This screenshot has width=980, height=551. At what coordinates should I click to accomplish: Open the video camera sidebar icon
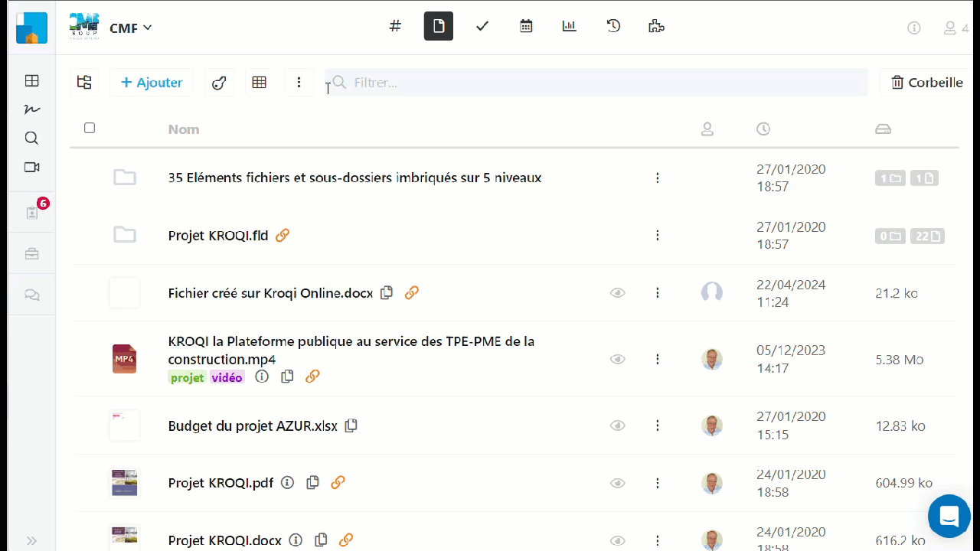[31, 167]
